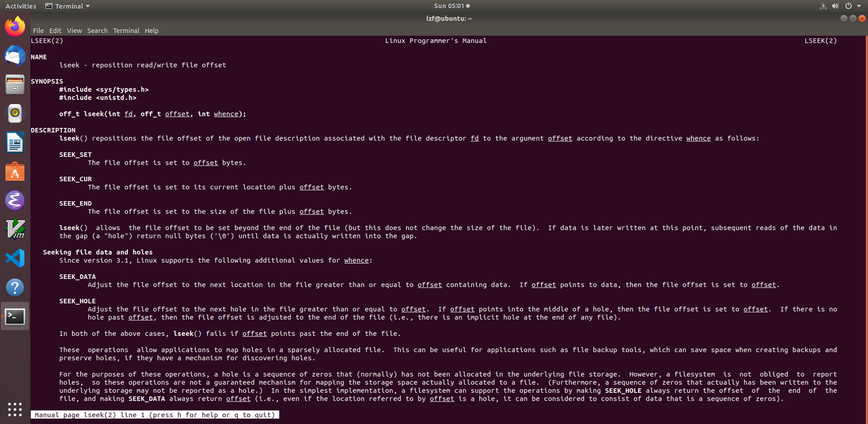
Task: Open the Search menu in Terminal
Action: coord(97,31)
